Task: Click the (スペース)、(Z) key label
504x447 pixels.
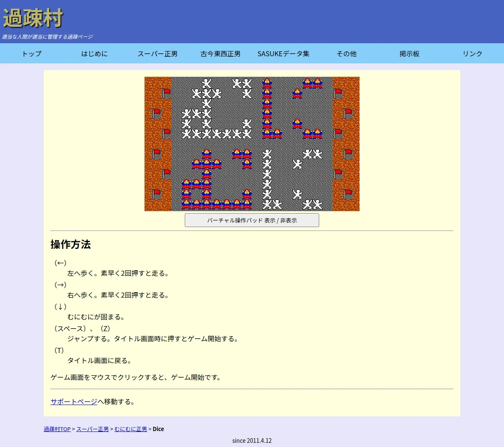Action: [x=82, y=328]
